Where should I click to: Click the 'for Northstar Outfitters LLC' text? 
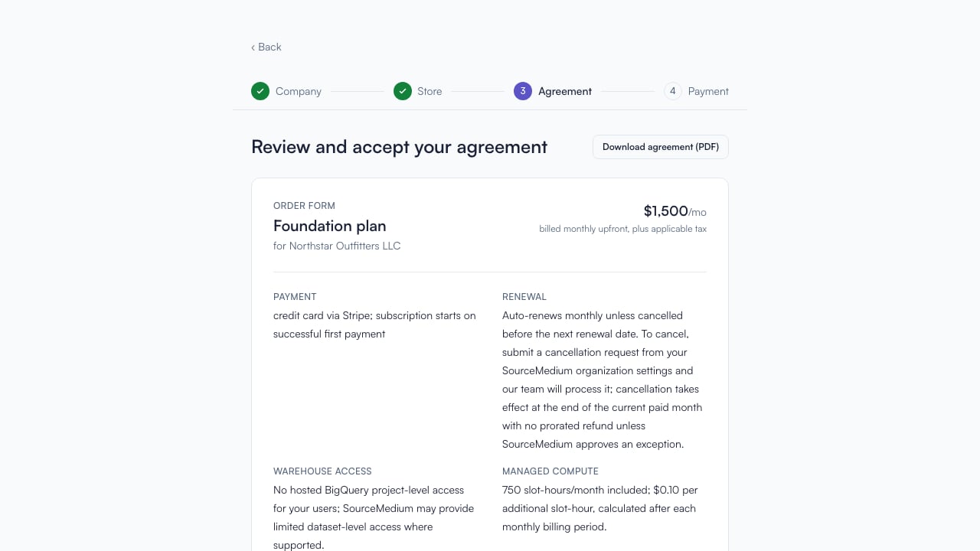click(x=337, y=246)
